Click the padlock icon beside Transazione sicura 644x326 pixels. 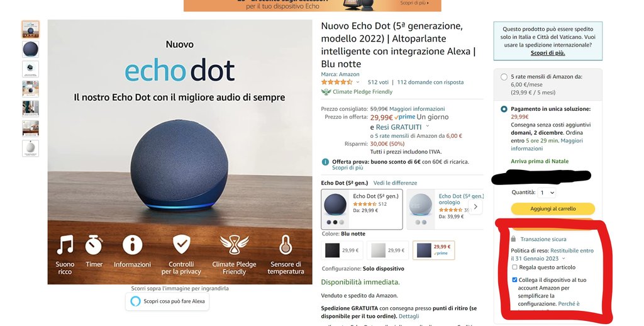(x=513, y=239)
